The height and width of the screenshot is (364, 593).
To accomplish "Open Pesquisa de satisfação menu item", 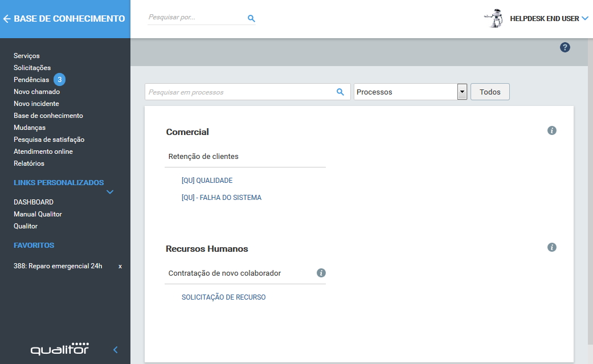I will pyautogui.click(x=49, y=140).
